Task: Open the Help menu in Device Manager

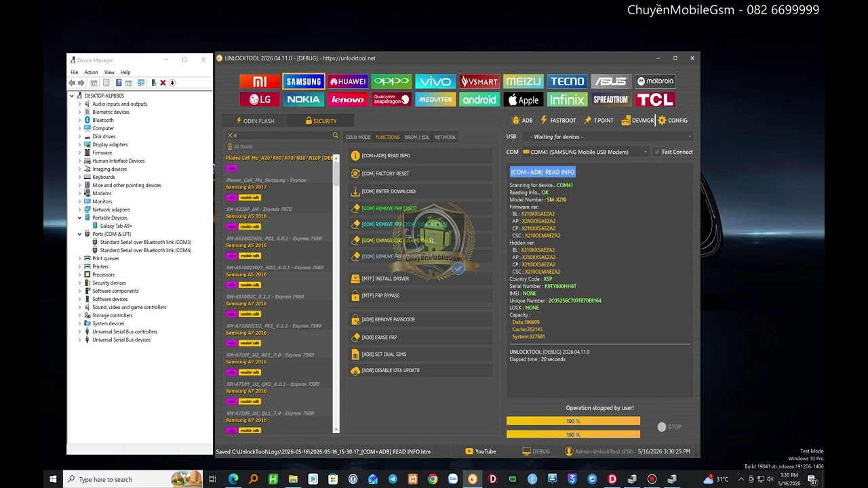Action: (125, 72)
